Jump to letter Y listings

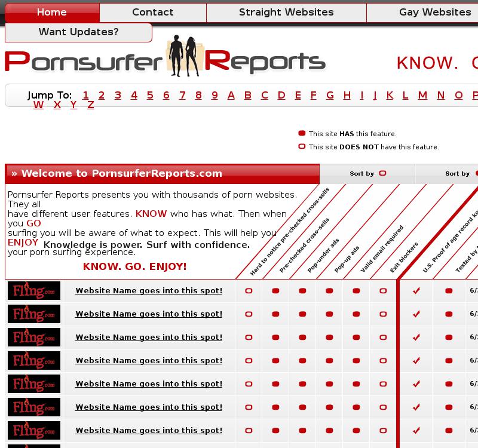coord(73,105)
